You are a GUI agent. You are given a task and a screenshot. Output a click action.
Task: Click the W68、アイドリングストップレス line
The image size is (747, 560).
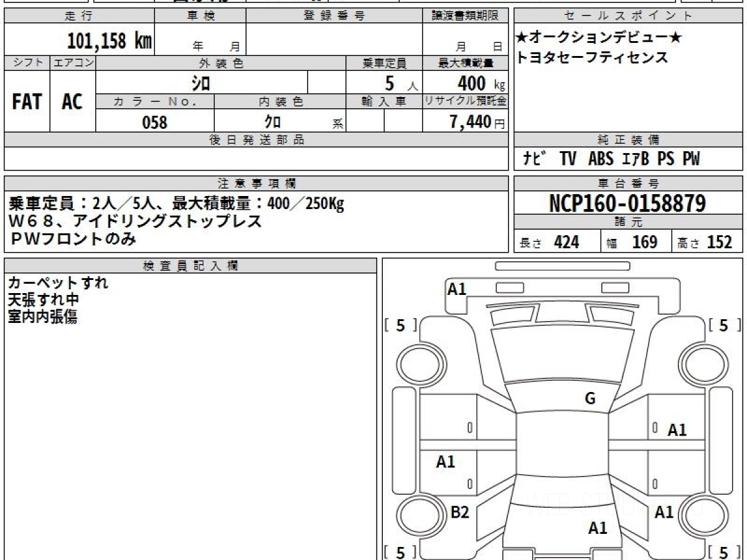point(136,220)
